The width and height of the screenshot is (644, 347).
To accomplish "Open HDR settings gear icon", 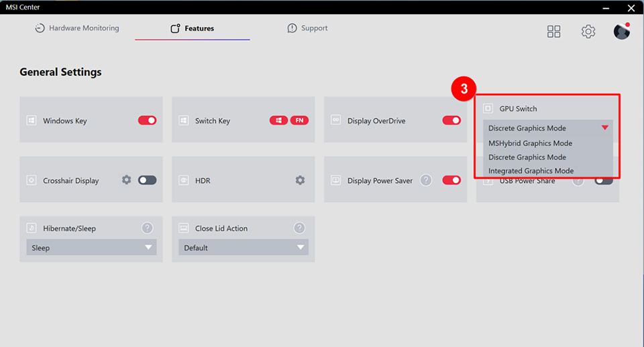I will coord(300,180).
